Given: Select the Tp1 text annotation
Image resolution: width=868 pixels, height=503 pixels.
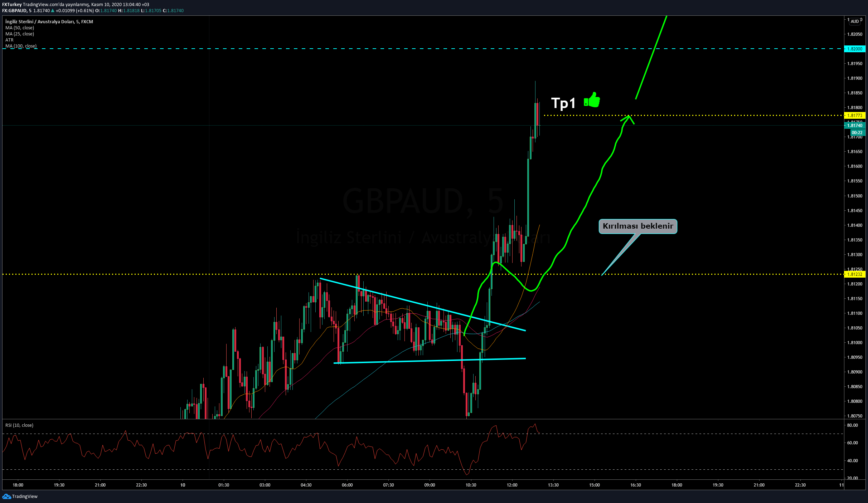Looking at the screenshot, I should pyautogui.click(x=563, y=103).
